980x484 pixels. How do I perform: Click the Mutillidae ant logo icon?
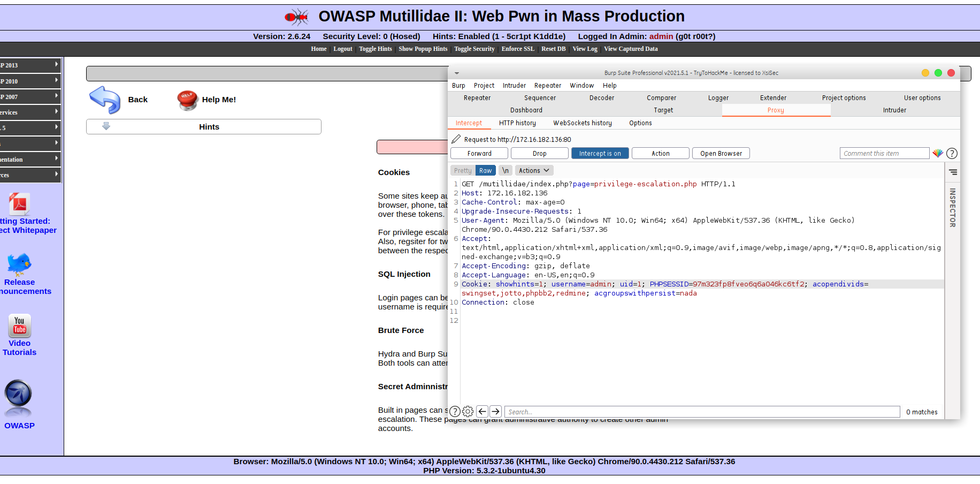[297, 17]
